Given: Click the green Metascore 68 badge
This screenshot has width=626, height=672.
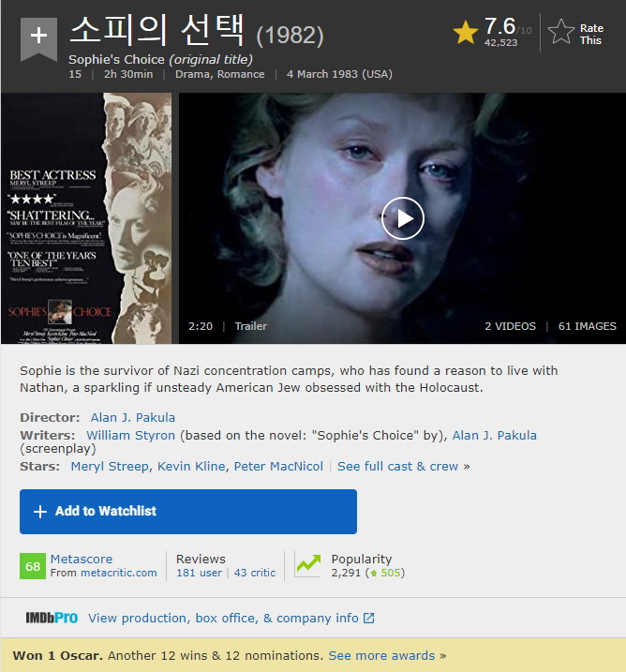Looking at the screenshot, I should coord(33,566).
